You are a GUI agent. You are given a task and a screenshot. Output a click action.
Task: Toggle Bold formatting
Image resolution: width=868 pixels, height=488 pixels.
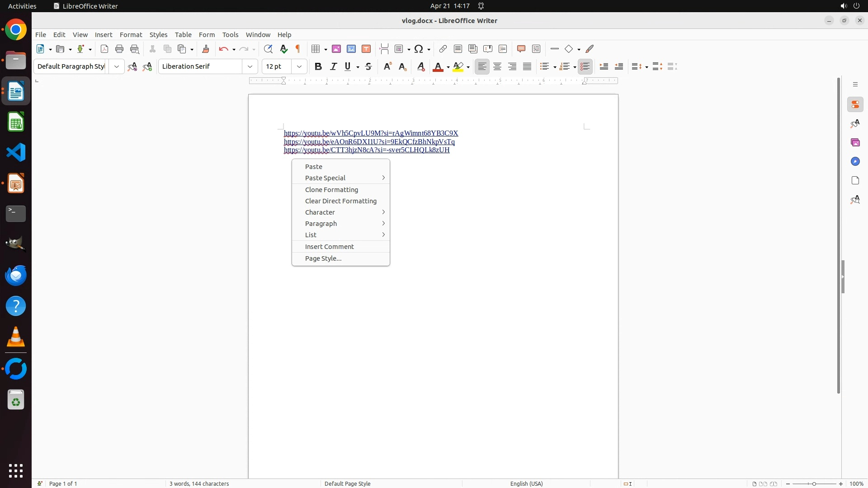[318, 66]
